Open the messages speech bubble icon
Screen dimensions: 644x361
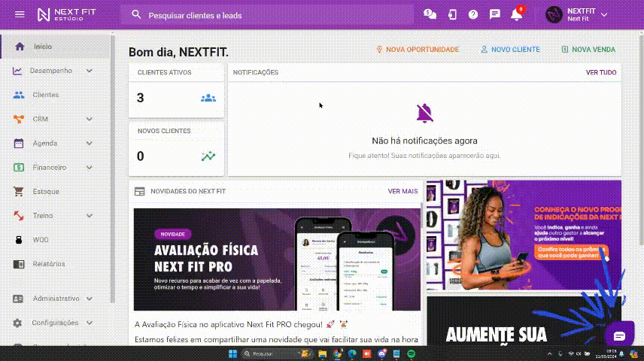pos(495,14)
